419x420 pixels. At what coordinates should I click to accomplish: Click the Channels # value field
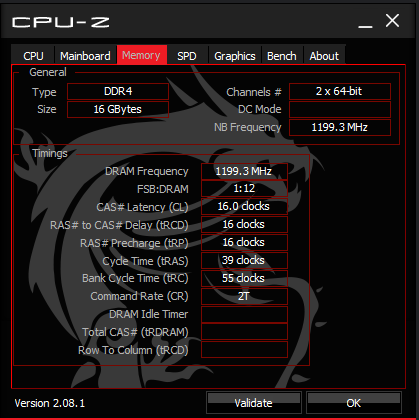tap(340, 91)
